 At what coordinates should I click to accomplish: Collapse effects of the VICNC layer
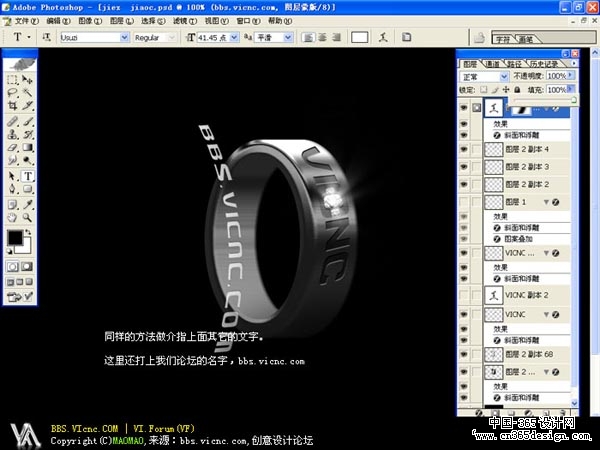[x=546, y=315]
